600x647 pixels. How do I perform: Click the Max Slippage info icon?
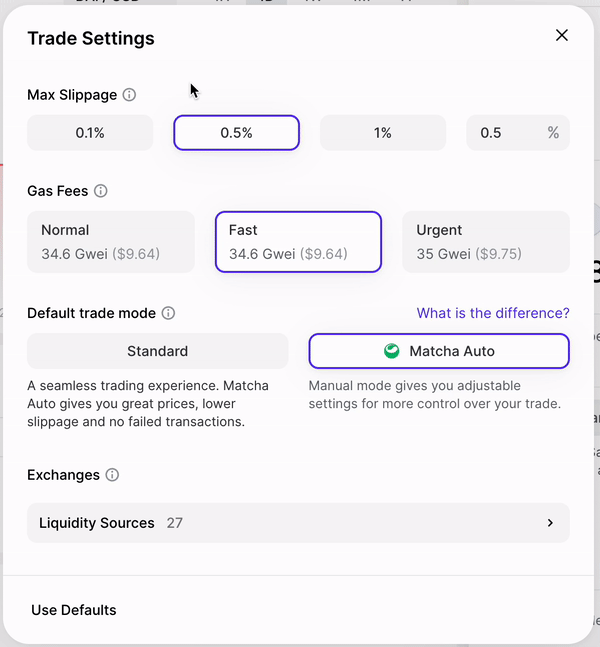(x=129, y=95)
